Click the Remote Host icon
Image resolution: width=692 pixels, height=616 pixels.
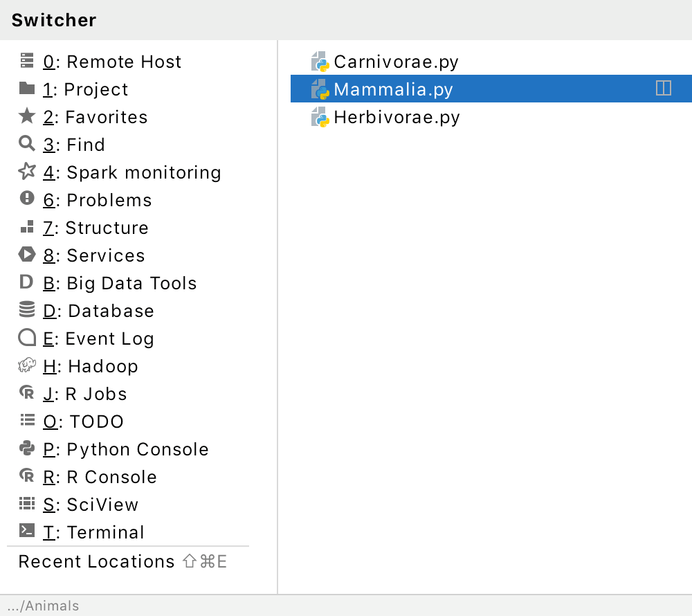pos(27,61)
